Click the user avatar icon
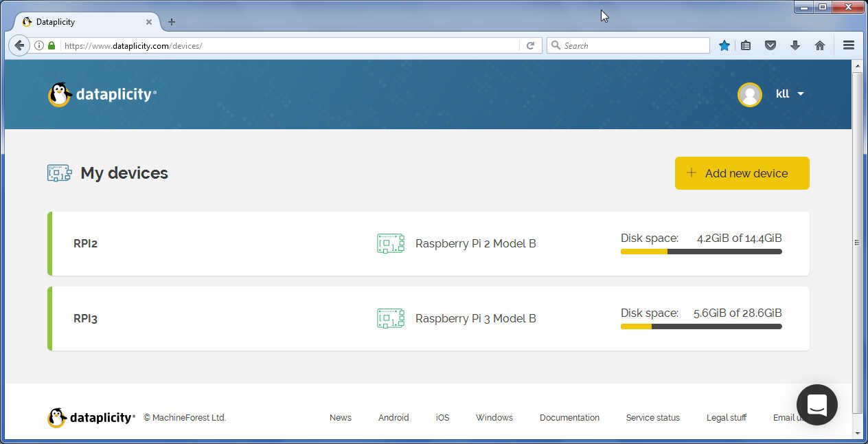 tap(749, 95)
